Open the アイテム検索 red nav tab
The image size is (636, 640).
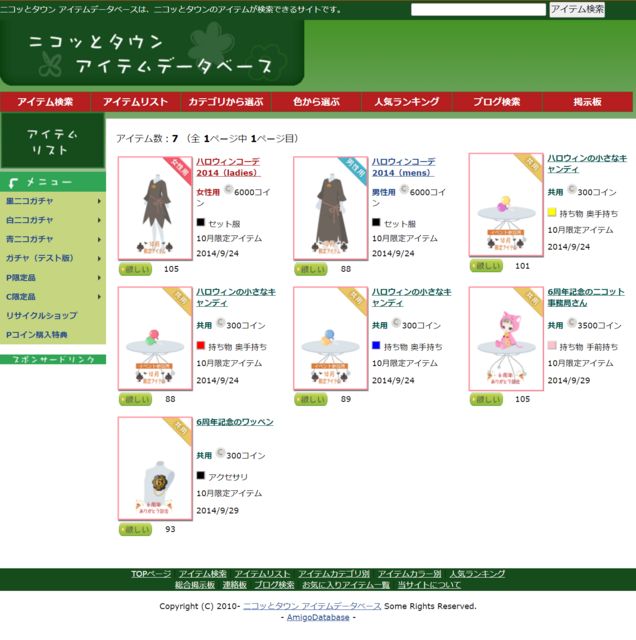[45, 102]
